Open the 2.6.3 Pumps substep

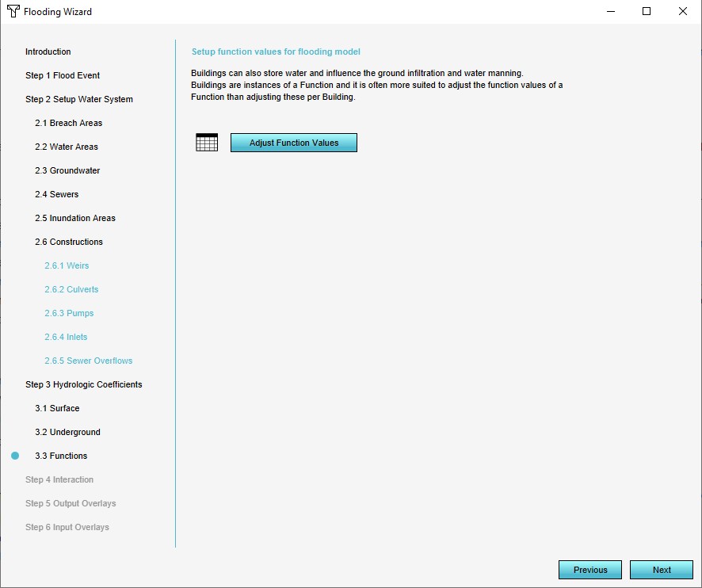69,313
